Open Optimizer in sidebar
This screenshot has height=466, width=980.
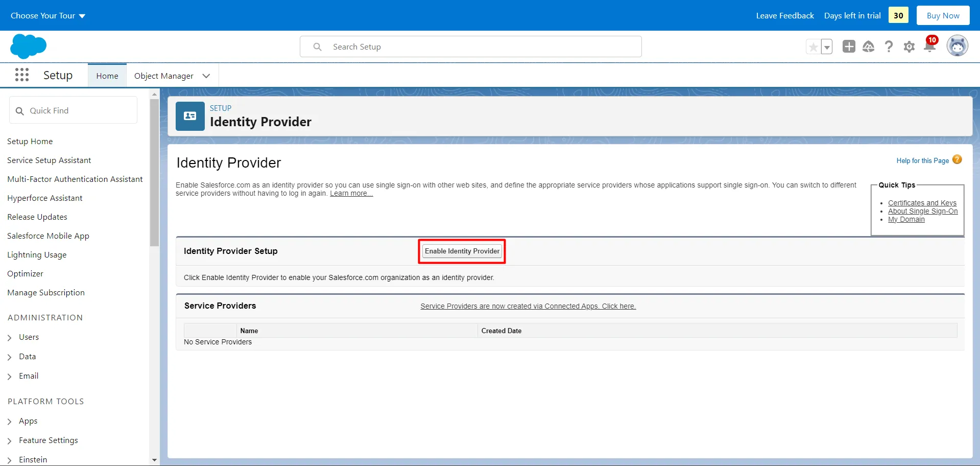(25, 274)
